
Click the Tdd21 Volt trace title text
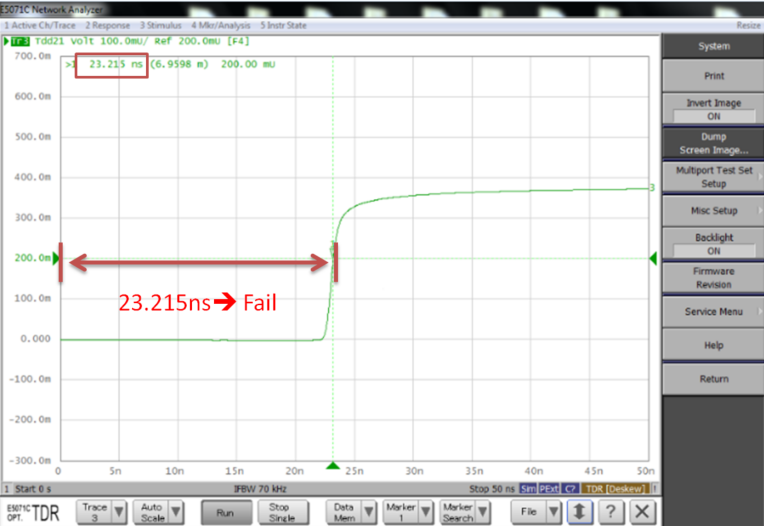(64, 41)
